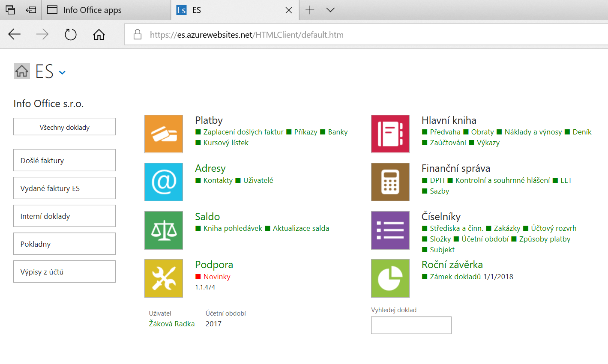Open a new browser tab
Viewport: 608px width, 364px height.
(x=310, y=10)
